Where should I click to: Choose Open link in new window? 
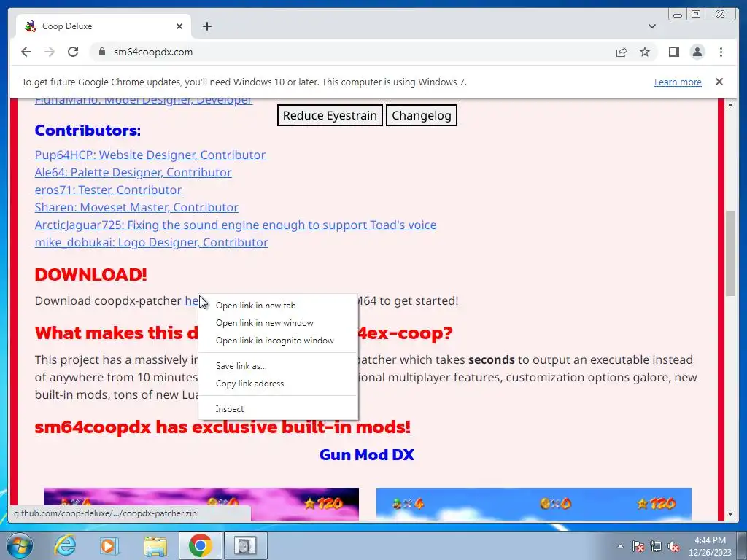pyautogui.click(x=278, y=323)
